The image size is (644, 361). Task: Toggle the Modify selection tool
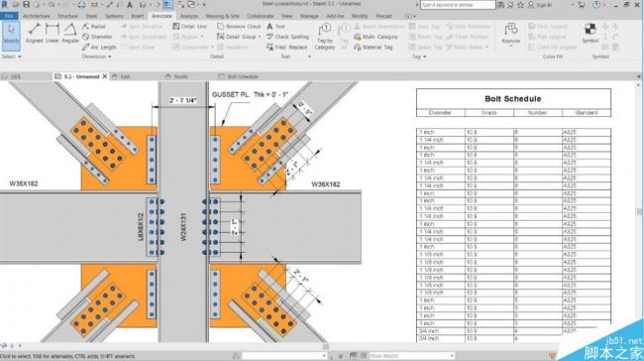coord(11,36)
